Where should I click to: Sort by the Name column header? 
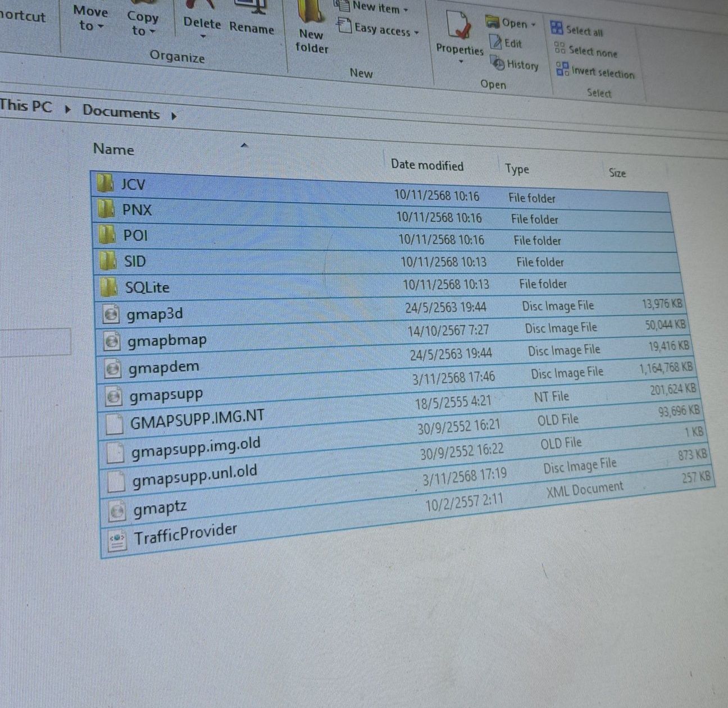tap(113, 149)
